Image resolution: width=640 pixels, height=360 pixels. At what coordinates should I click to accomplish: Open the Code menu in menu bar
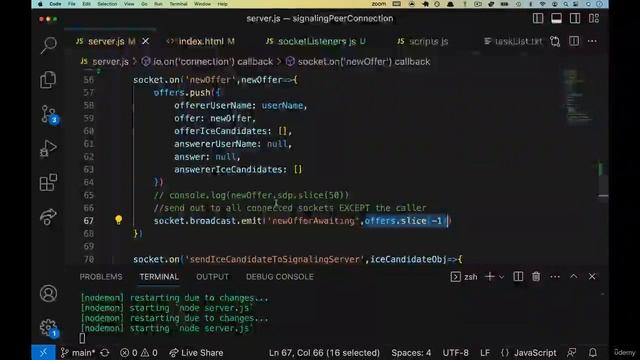tap(55, 4)
